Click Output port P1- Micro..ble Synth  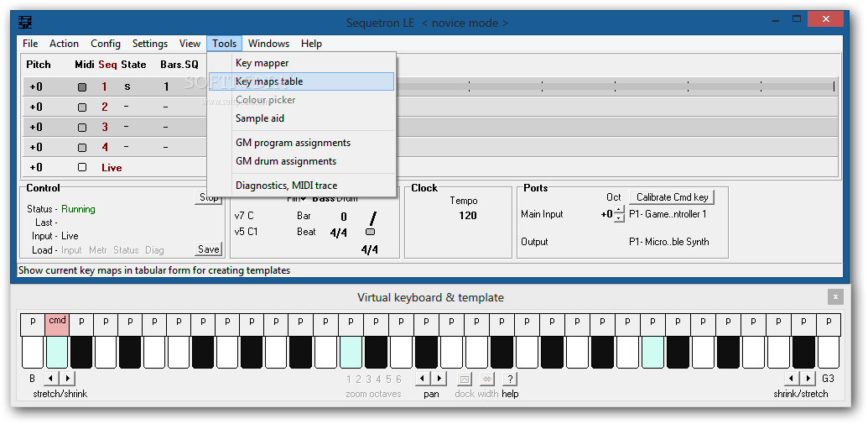pos(668,242)
